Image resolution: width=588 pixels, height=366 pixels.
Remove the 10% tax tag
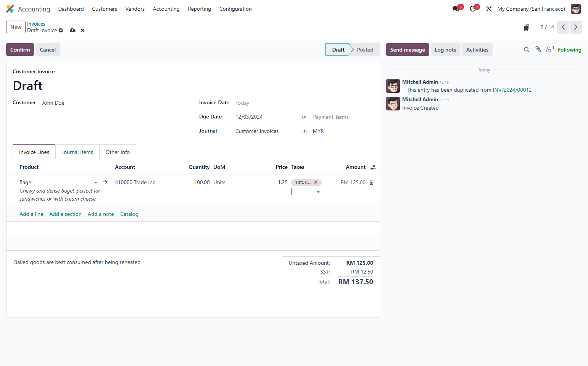tap(316, 182)
